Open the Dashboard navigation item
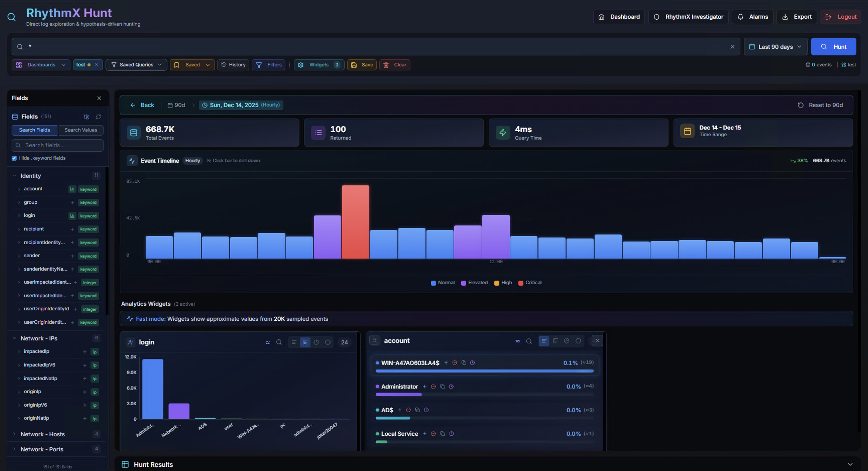868x471 pixels. pyautogui.click(x=619, y=17)
